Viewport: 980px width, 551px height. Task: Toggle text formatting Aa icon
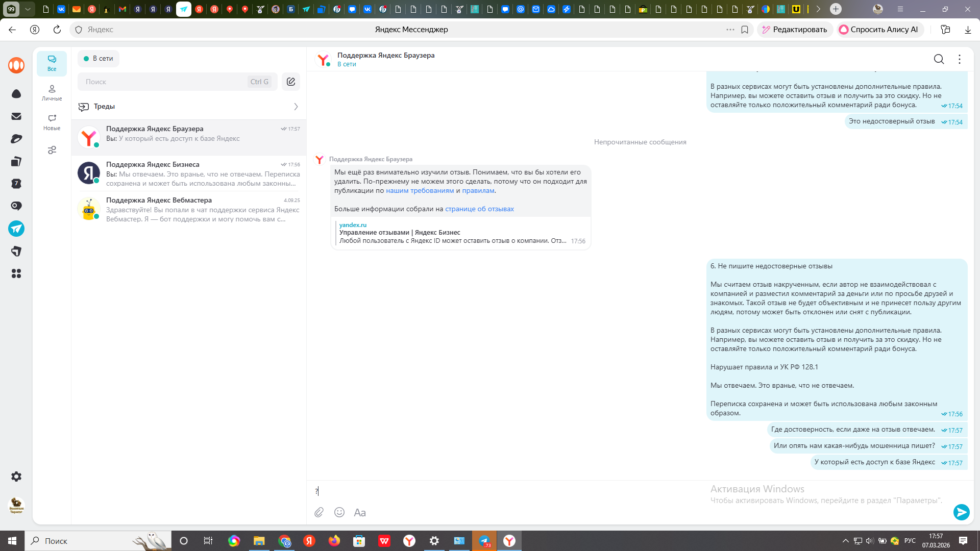tap(360, 512)
